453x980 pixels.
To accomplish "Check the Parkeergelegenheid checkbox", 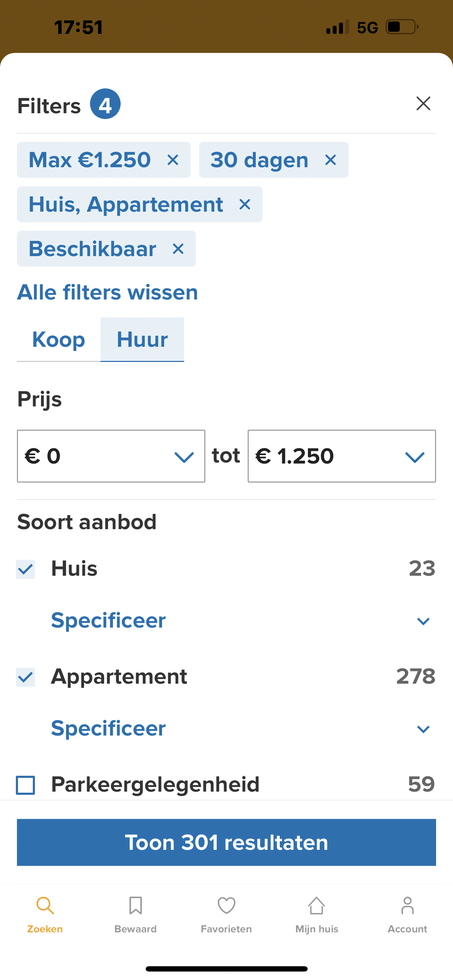I will [25, 785].
